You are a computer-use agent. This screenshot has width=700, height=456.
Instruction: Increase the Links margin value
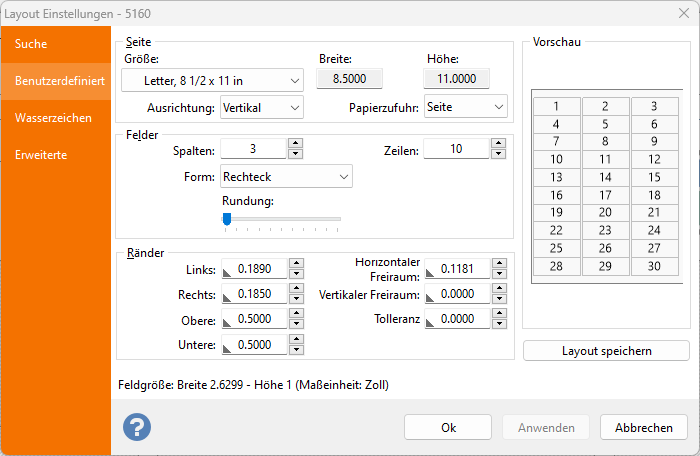(295, 264)
